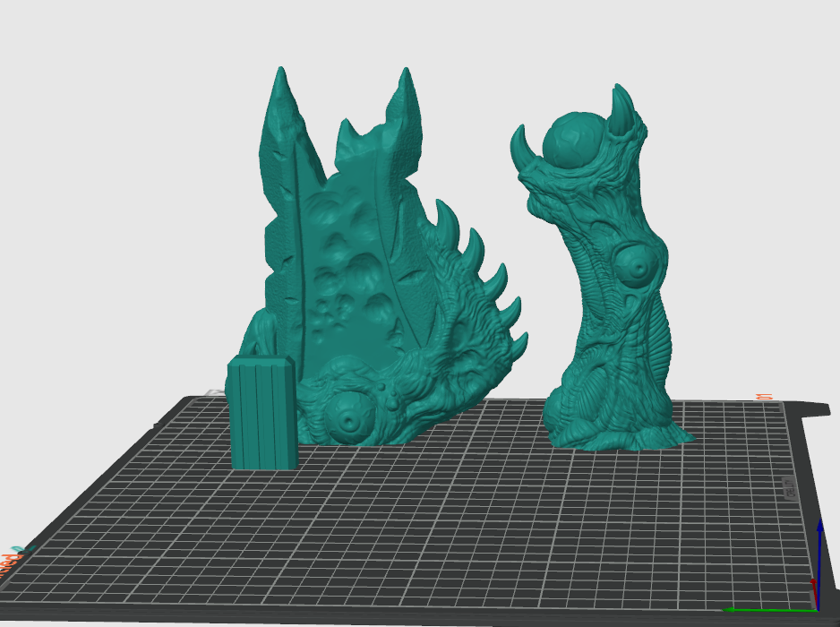
Task: Click the teal leaf mark near the plate corner
Action: click(22, 547)
